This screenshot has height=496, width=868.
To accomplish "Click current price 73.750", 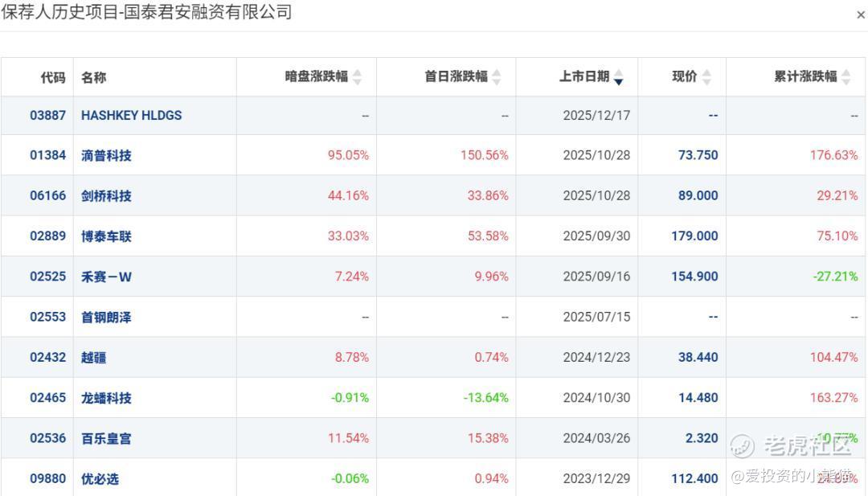I will 698,155.
